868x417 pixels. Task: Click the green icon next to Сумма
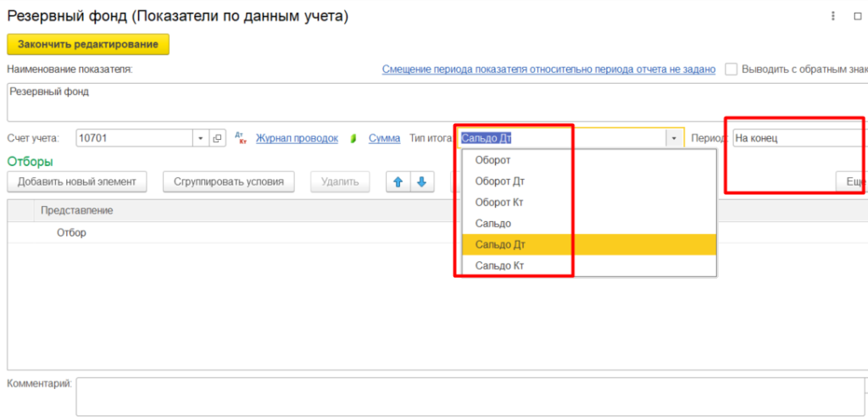[x=353, y=138]
